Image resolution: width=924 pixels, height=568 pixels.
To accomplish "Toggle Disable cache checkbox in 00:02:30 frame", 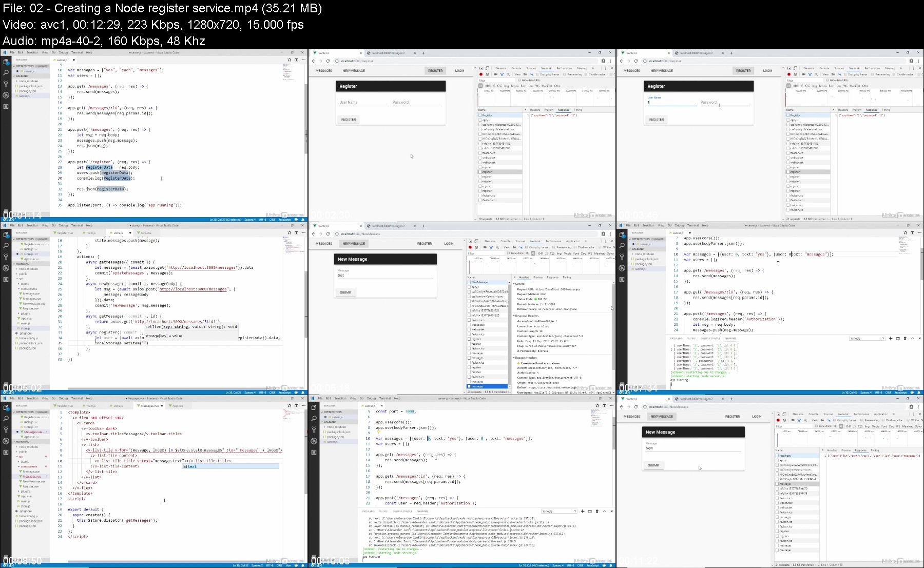I will point(586,74).
